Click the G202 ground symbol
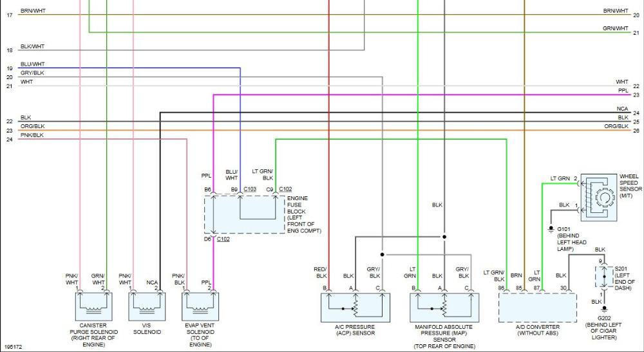 tap(604, 310)
